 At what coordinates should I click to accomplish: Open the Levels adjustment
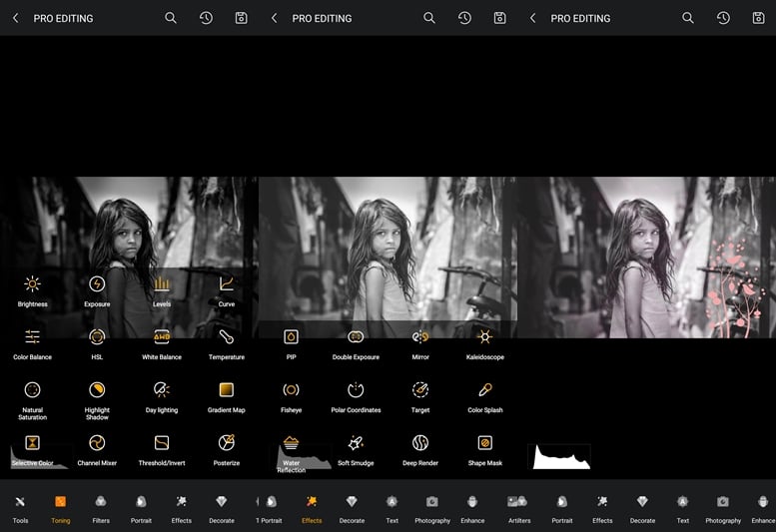click(x=161, y=285)
